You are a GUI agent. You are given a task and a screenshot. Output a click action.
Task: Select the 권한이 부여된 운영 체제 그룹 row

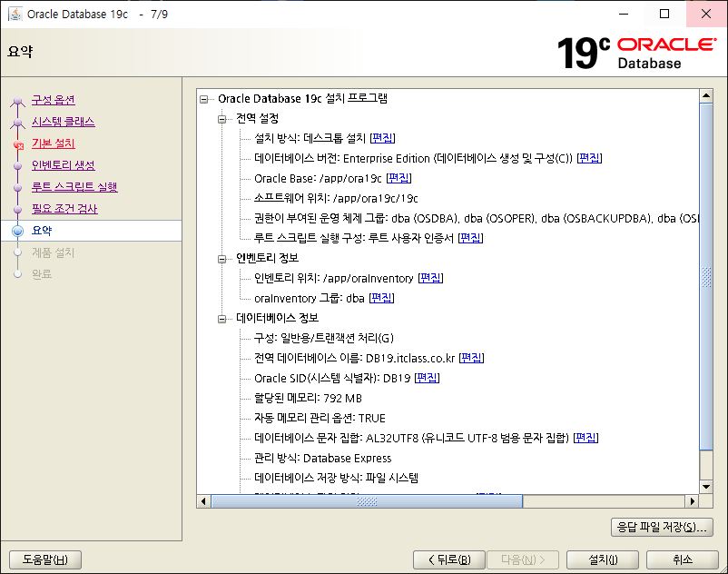point(477,218)
